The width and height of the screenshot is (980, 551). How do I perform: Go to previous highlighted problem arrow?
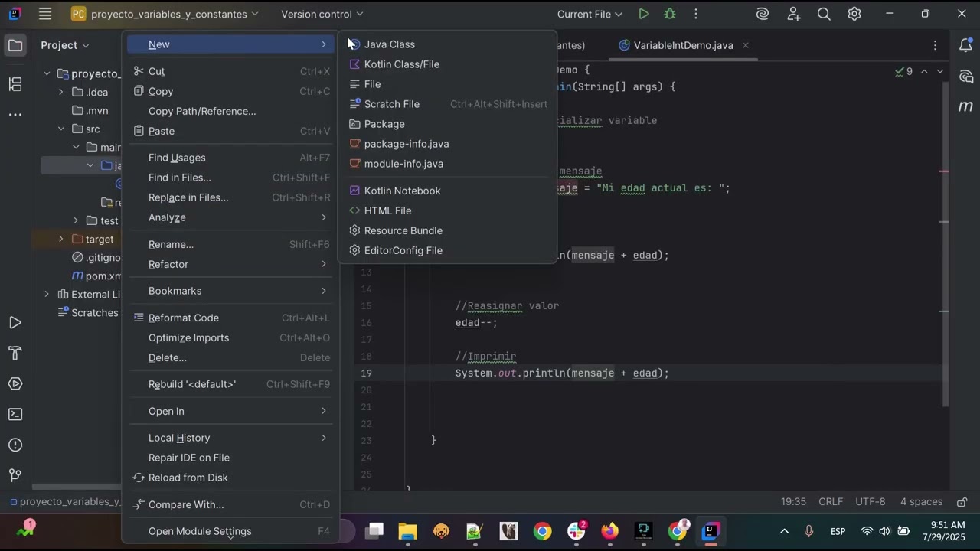(924, 71)
